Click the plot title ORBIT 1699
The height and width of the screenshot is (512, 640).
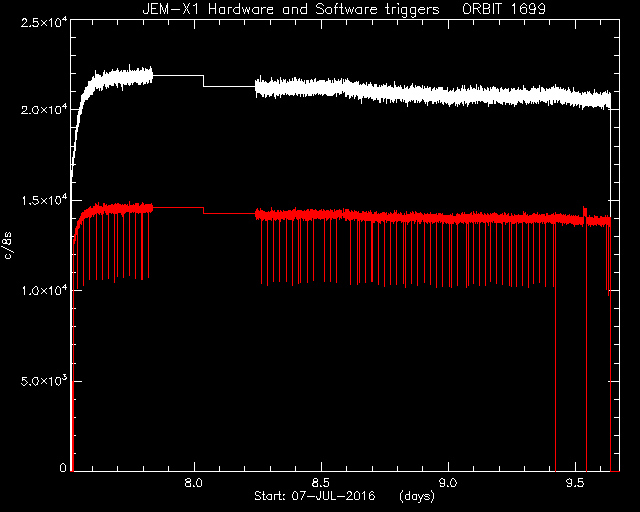coord(504,9)
